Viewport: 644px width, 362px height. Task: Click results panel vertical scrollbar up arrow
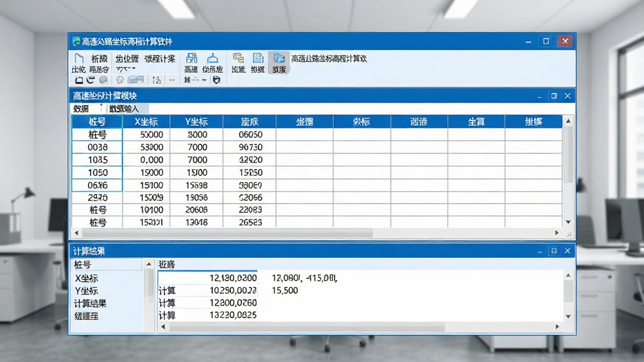coord(568,275)
